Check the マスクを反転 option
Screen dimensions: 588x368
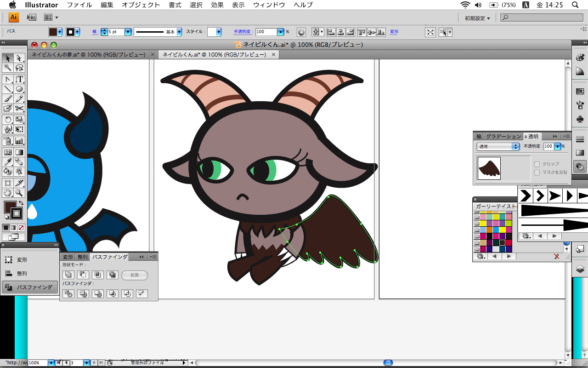[x=537, y=172]
